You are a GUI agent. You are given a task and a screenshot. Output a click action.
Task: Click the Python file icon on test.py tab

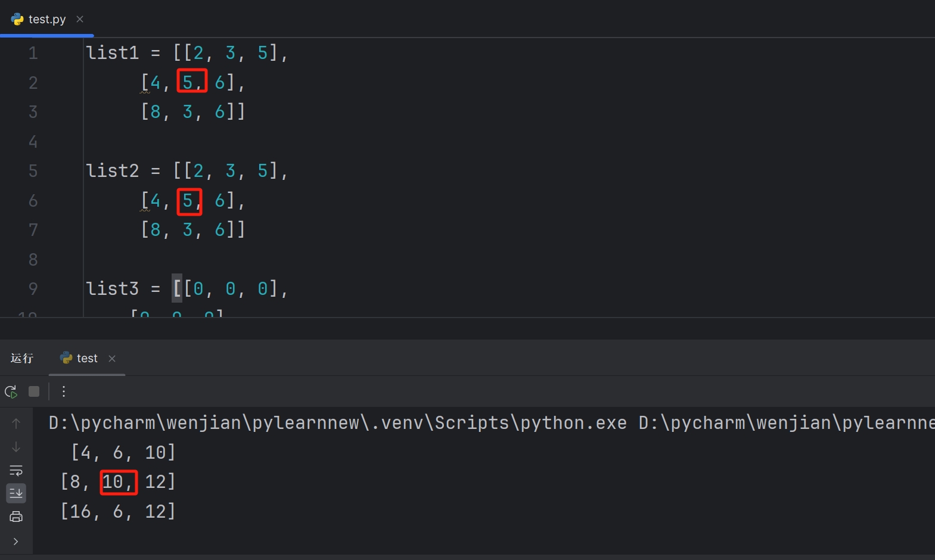17,19
